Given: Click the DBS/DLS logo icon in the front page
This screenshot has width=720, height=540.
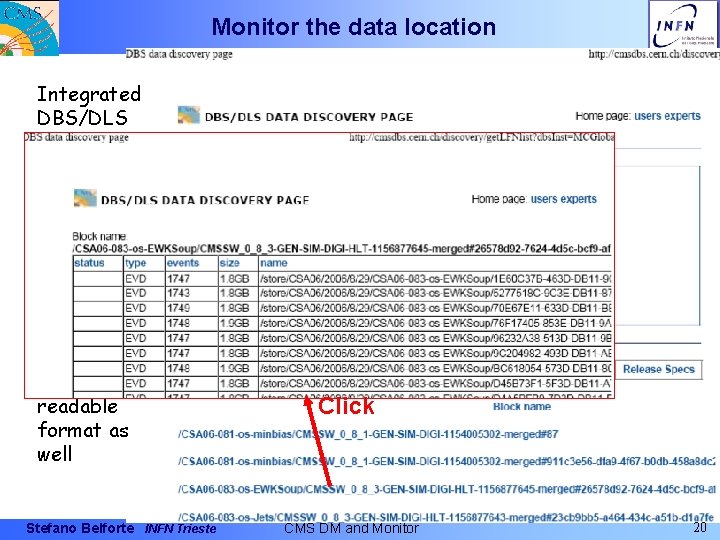Looking at the screenshot, I should point(85,198).
